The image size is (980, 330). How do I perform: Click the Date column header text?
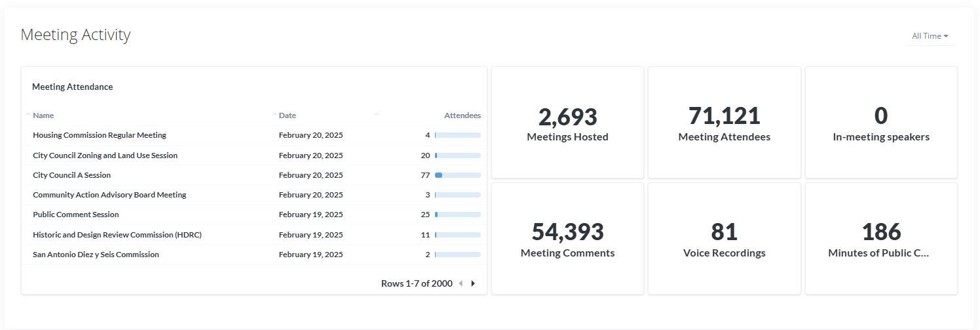tap(288, 115)
